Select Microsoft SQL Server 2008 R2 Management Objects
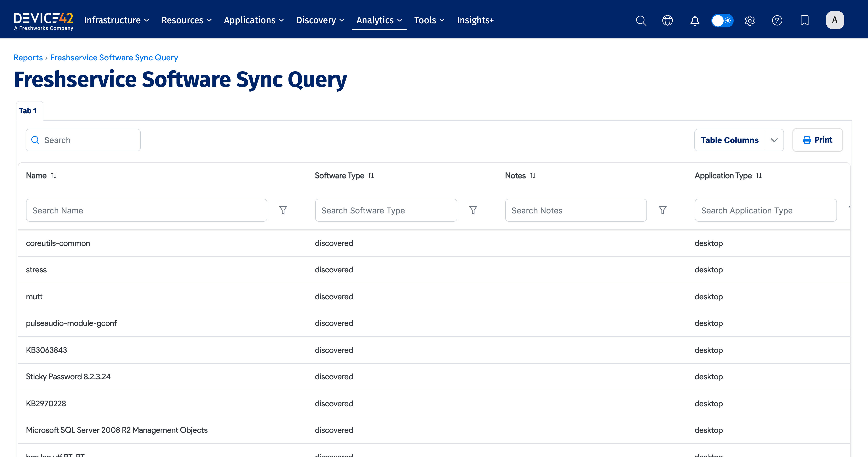Viewport: 868px width, 457px height. coord(117,430)
